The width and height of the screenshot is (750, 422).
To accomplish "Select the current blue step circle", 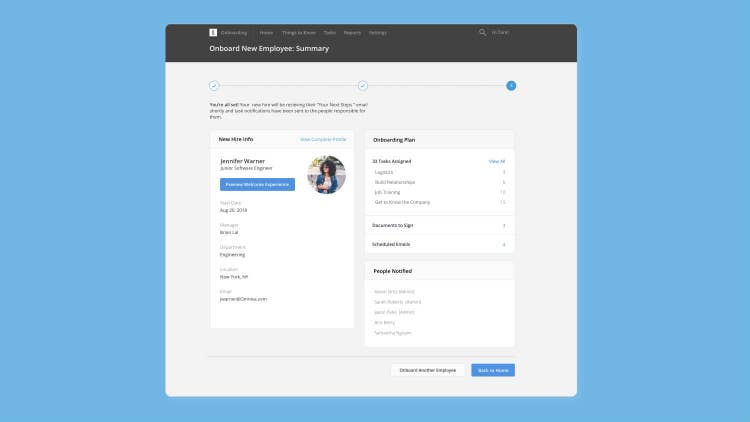I will tap(511, 86).
